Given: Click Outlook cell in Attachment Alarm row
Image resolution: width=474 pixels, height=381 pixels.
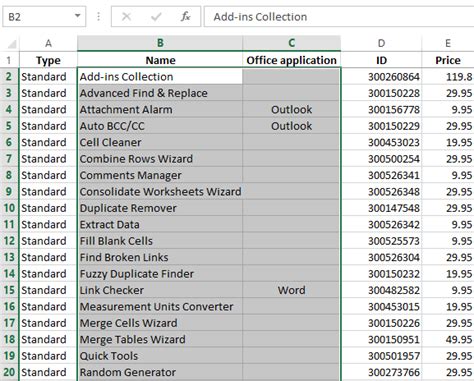Looking at the screenshot, I should pos(292,109).
